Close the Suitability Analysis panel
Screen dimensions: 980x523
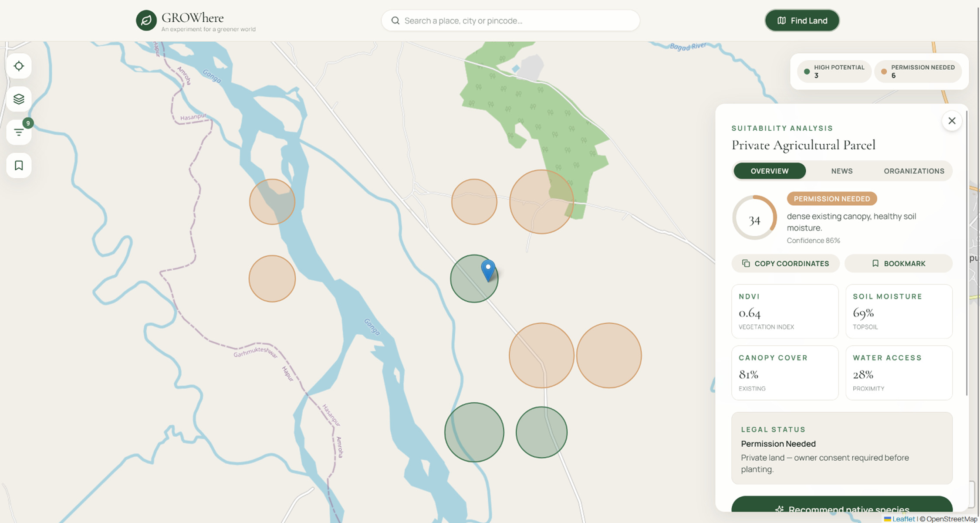pos(952,121)
